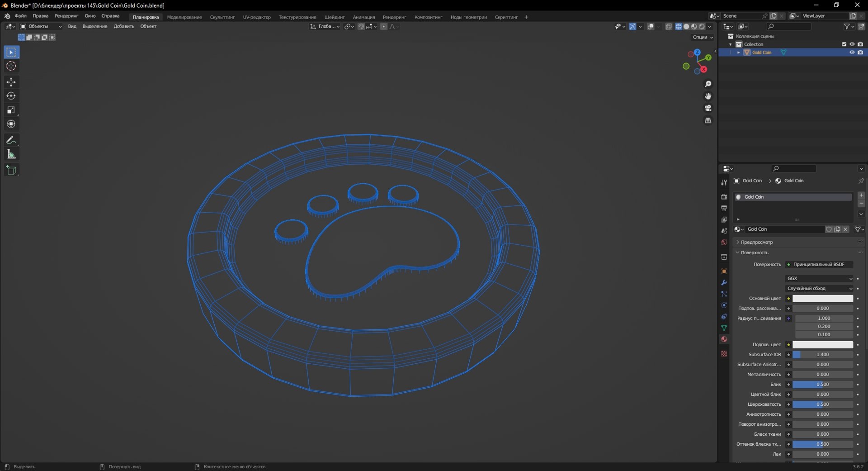Open the GGX distribution dropdown

coord(820,278)
